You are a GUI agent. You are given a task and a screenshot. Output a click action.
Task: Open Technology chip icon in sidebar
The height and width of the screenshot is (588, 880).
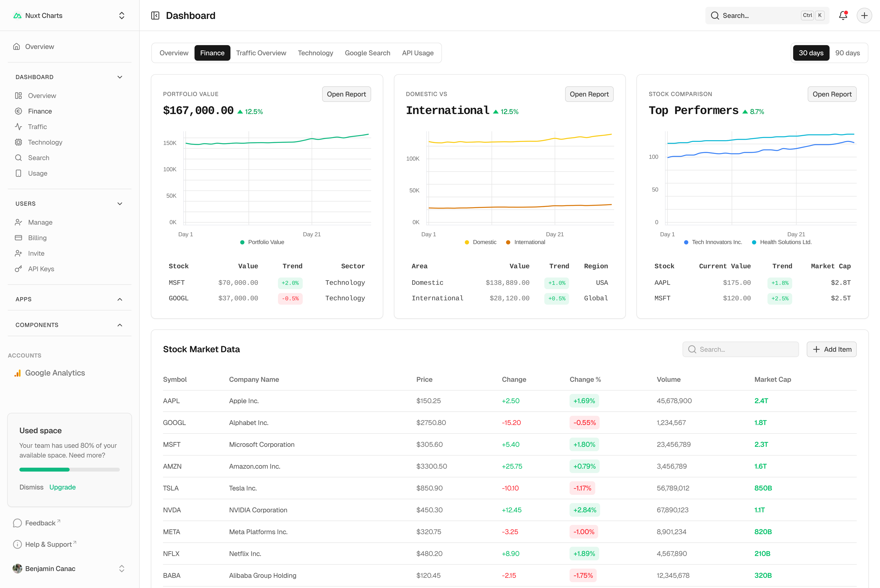[x=18, y=142]
